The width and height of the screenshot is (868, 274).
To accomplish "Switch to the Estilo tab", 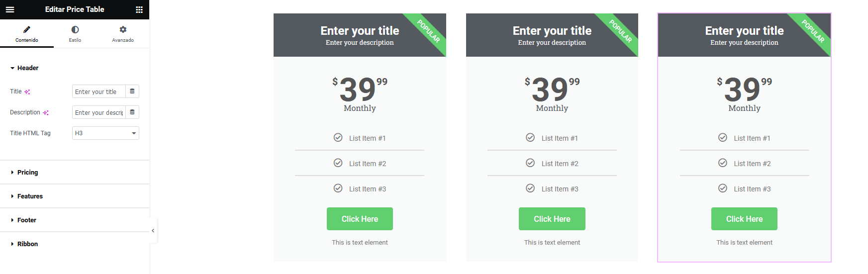I will pyautogui.click(x=75, y=34).
